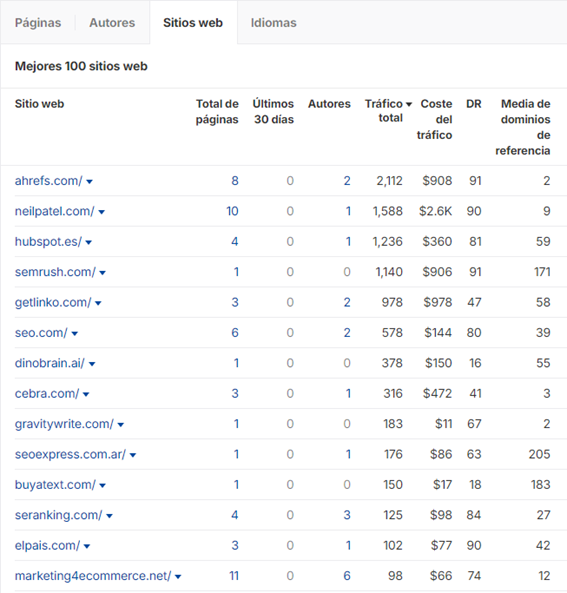The height and width of the screenshot is (593, 567).
Task: Open the Idiomas tab
Action: coord(273,23)
